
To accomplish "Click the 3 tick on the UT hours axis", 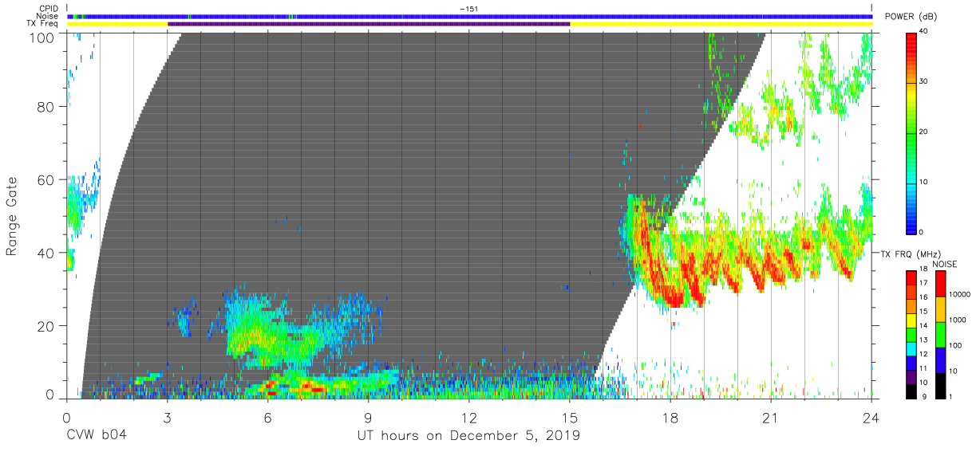I will tap(167, 417).
